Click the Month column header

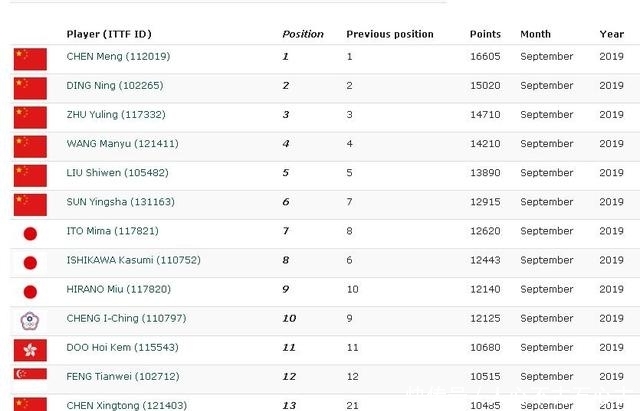point(535,34)
